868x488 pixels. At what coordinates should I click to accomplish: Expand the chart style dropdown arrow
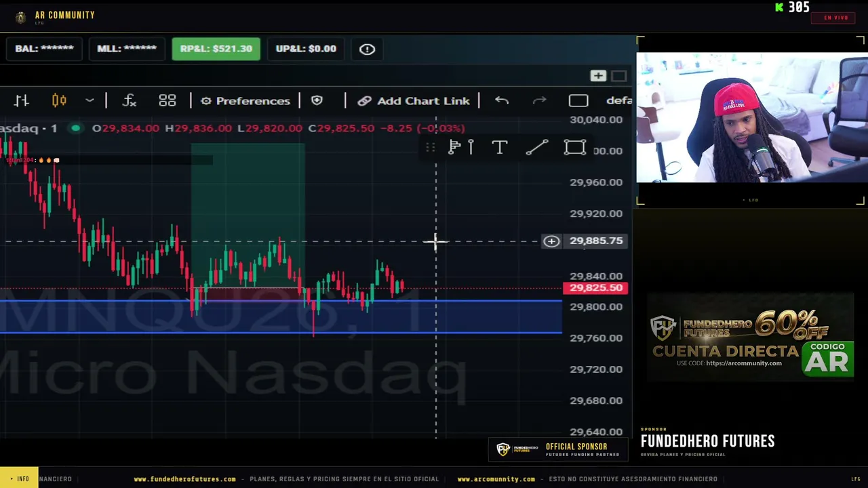pos(90,101)
